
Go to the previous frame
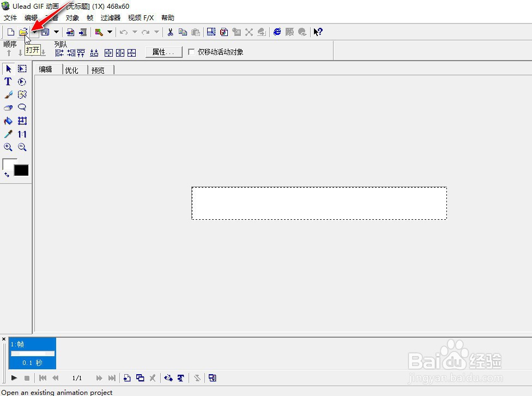[56, 378]
